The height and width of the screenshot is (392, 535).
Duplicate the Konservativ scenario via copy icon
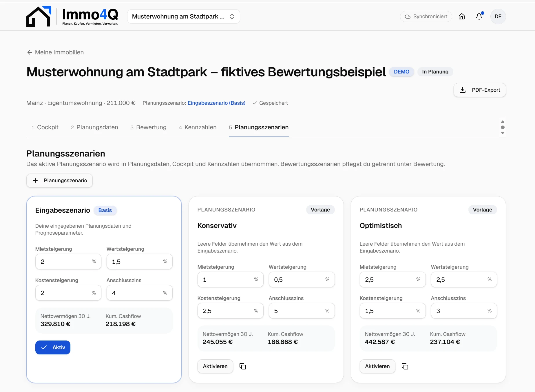[243, 366]
